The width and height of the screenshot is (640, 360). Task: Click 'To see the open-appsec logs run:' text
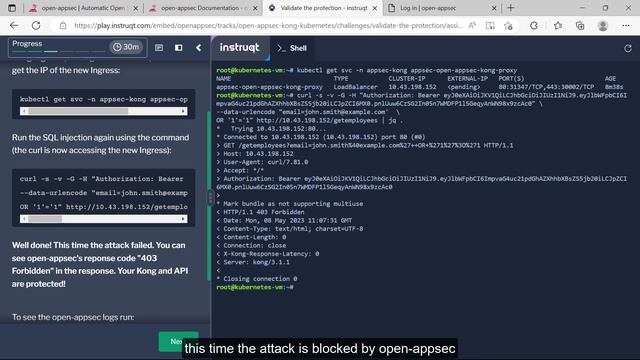(x=73, y=317)
